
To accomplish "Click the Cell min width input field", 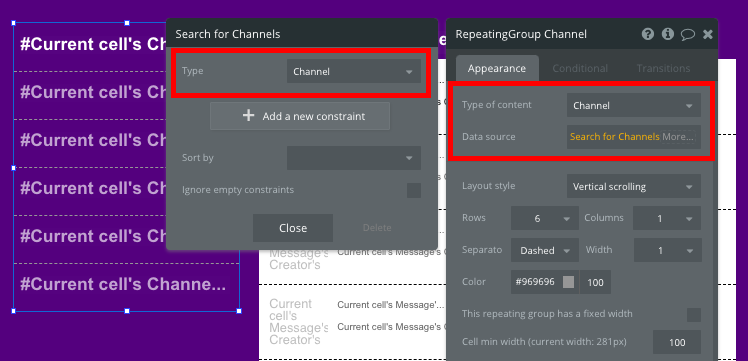I will (x=677, y=342).
